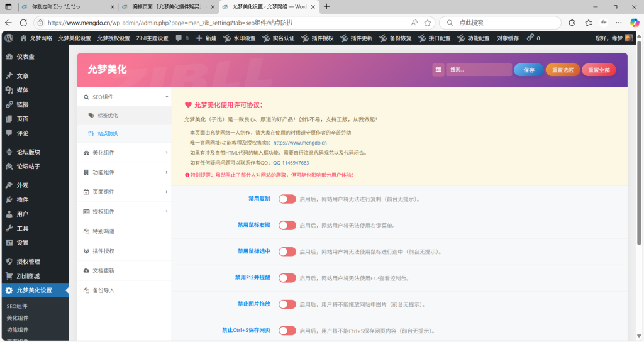Open 备份恢复 in admin bar
Screen dimensions: 644x342
tap(396, 38)
